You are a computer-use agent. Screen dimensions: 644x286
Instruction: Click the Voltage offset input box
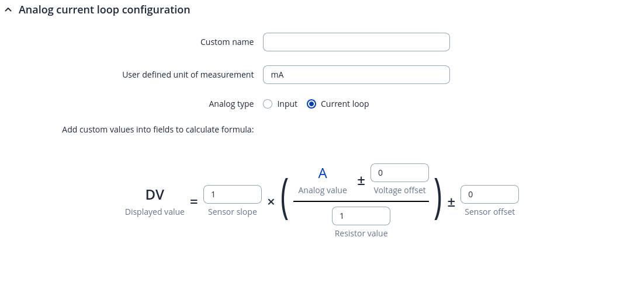pyautogui.click(x=399, y=173)
